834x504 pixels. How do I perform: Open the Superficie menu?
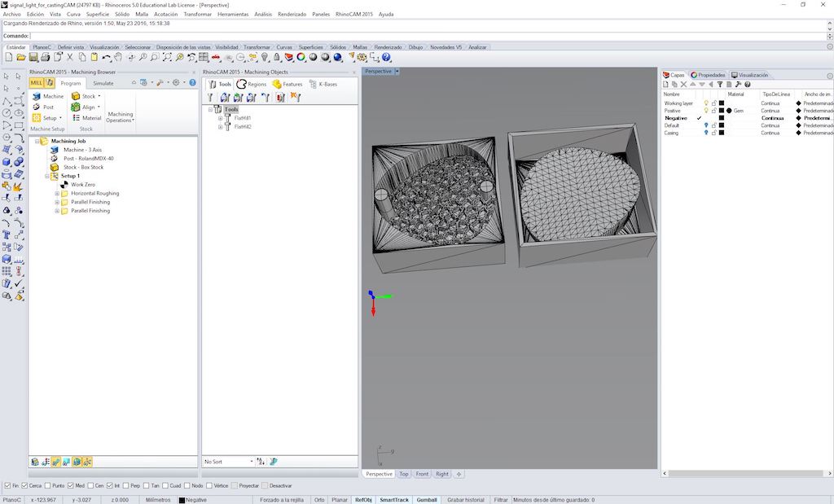[98, 15]
